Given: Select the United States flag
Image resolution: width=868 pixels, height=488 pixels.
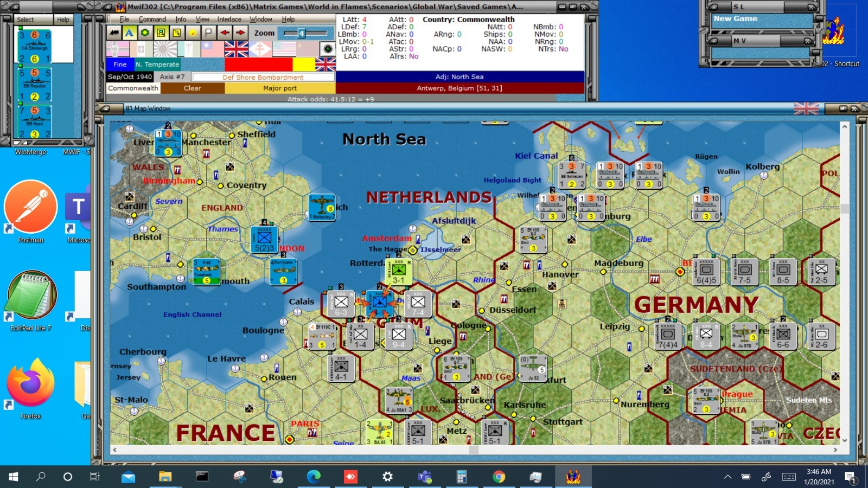Looking at the screenshot, I should pos(284,49).
